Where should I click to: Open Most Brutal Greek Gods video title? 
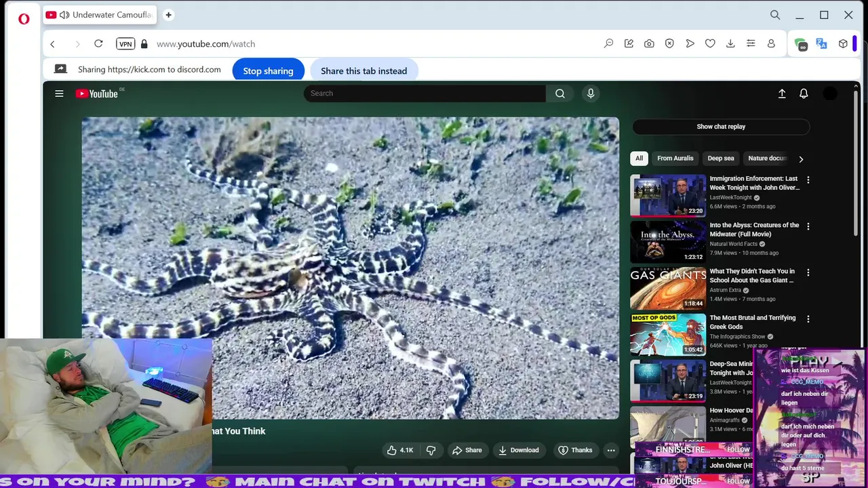(753, 322)
